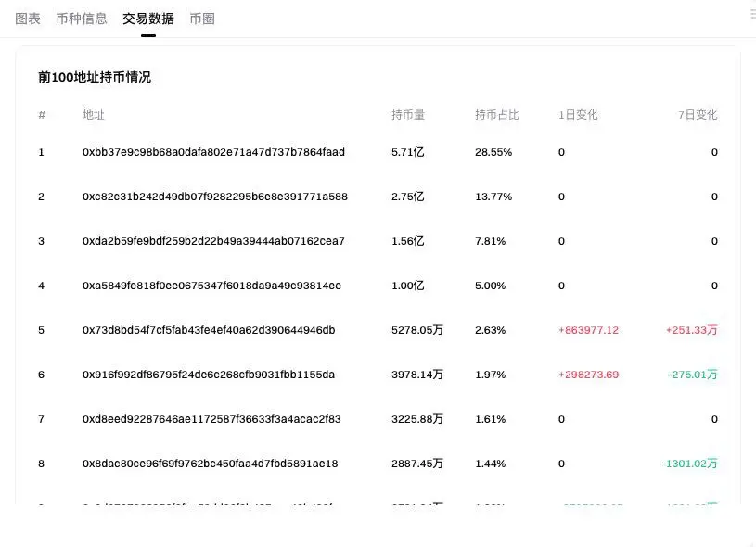Open address starting with 0x8dac80ce96f6
Image resolution: width=756 pixels, height=547 pixels.
pos(211,464)
